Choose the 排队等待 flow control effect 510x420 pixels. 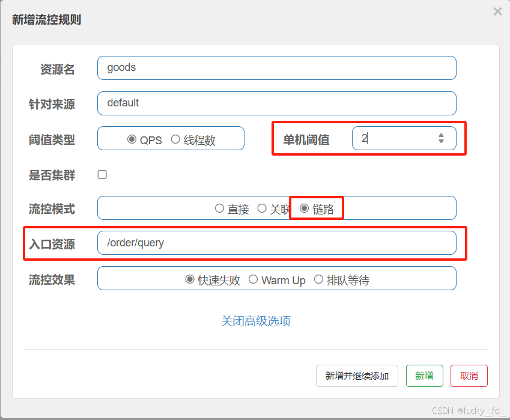point(318,279)
